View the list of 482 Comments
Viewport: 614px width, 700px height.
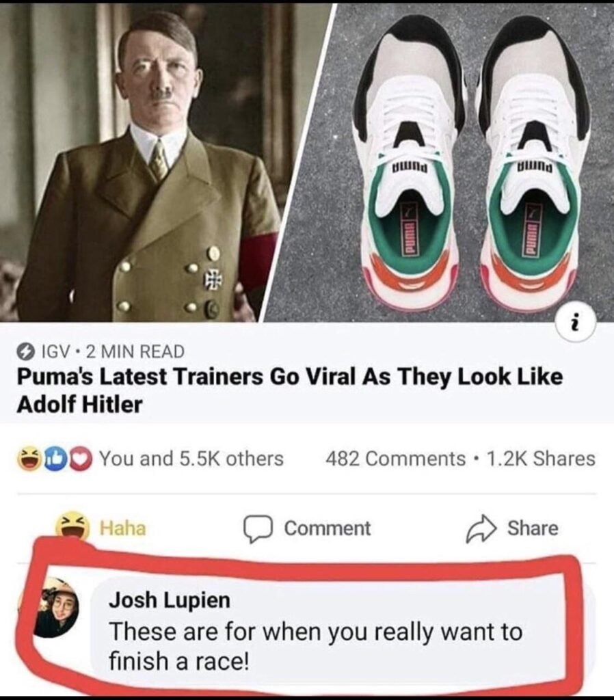(x=396, y=459)
